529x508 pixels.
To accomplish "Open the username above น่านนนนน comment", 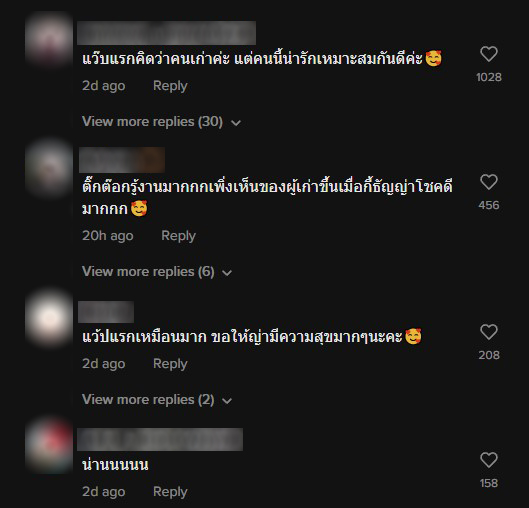I will [160, 440].
